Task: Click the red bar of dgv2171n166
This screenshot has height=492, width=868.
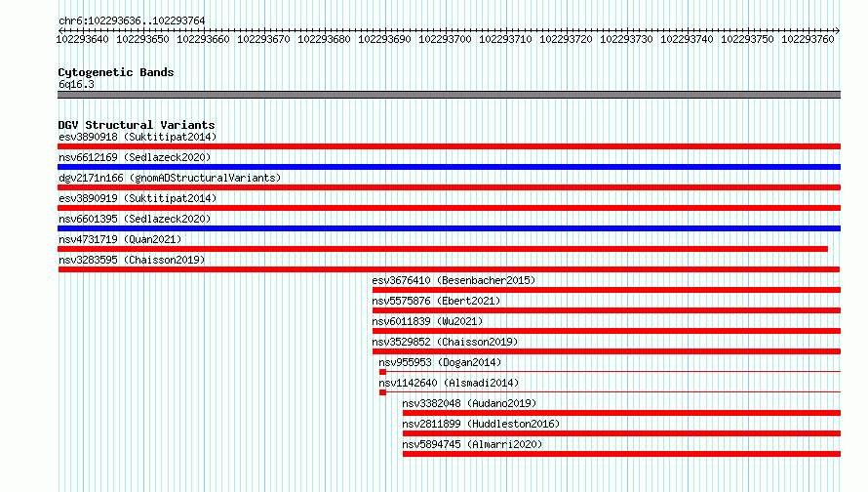Action: (449, 187)
